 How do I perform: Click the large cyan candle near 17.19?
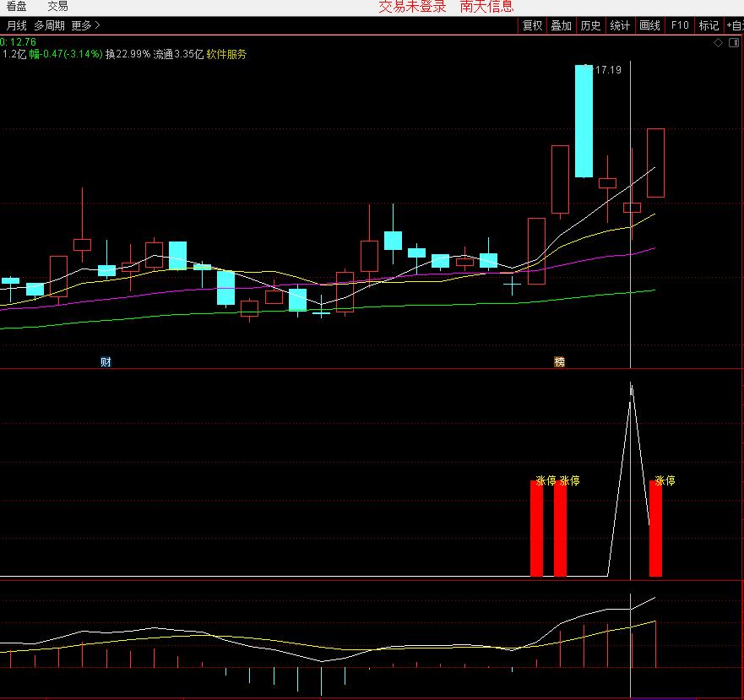(x=584, y=121)
